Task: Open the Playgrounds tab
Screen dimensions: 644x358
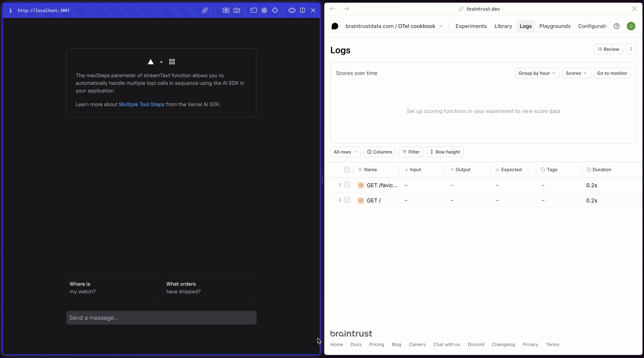Action: coord(555,26)
